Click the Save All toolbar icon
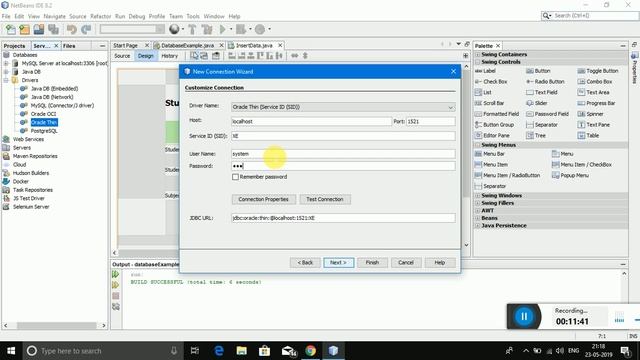Image resolution: width=640 pixels, height=360 pixels. (53, 29)
